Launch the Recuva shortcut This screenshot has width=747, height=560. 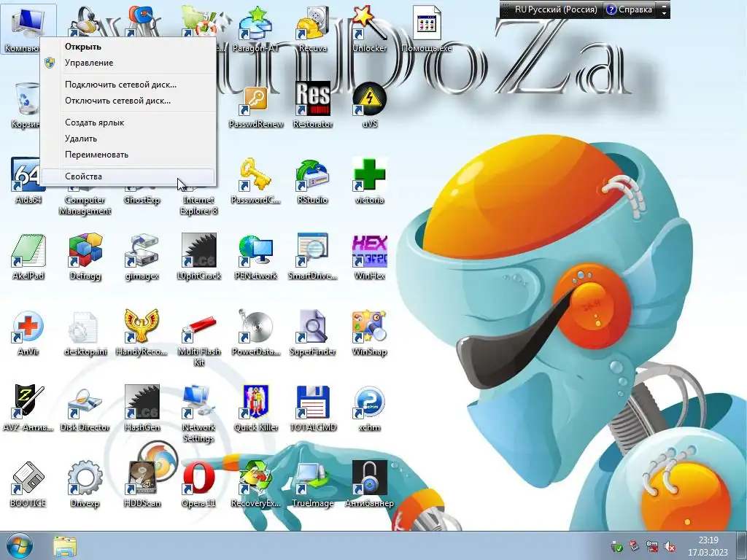click(x=312, y=28)
